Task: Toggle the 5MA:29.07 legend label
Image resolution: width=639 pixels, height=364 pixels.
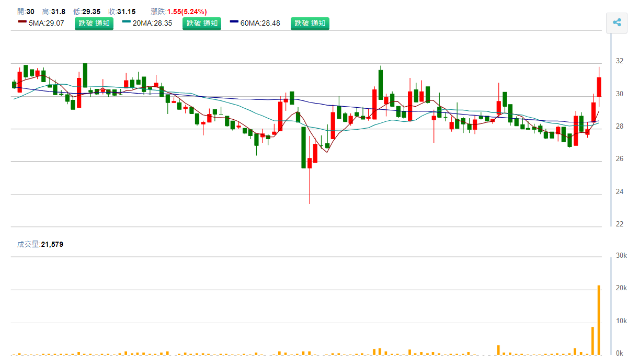Action: point(47,23)
